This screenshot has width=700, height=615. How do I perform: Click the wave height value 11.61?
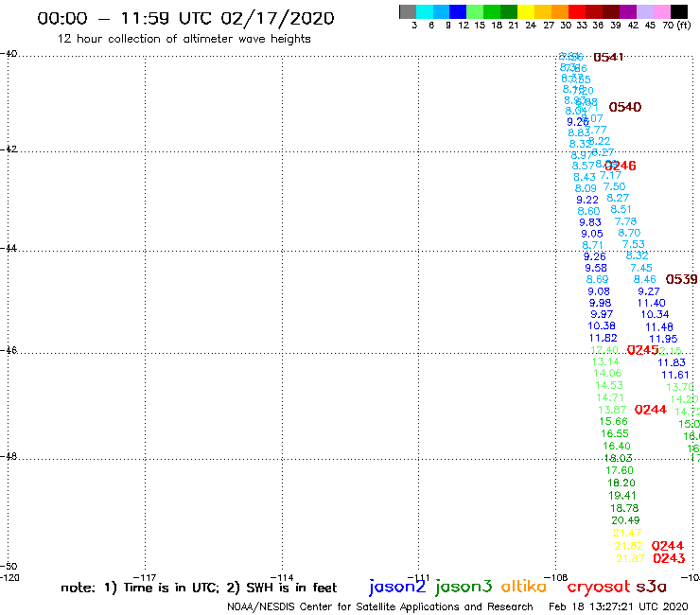675,376
